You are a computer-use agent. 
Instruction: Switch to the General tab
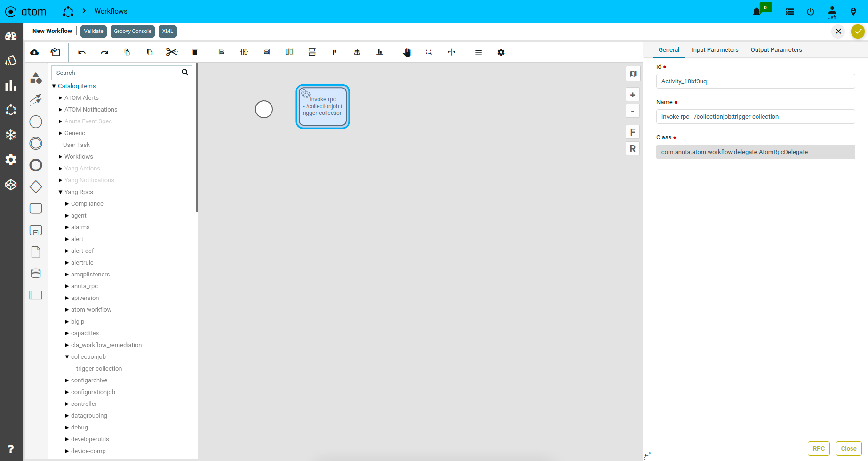point(669,50)
